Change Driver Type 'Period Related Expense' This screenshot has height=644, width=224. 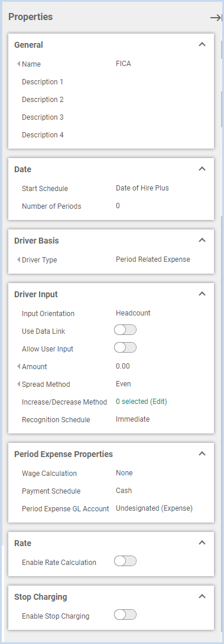(x=153, y=259)
